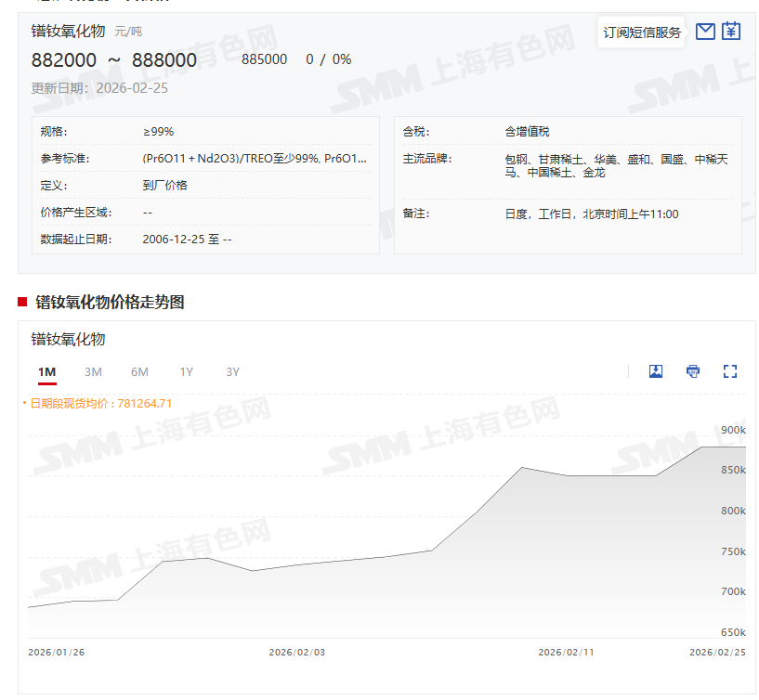The width and height of the screenshot is (759, 700).
Task: Select the 1M time range tab
Action: coord(47,372)
